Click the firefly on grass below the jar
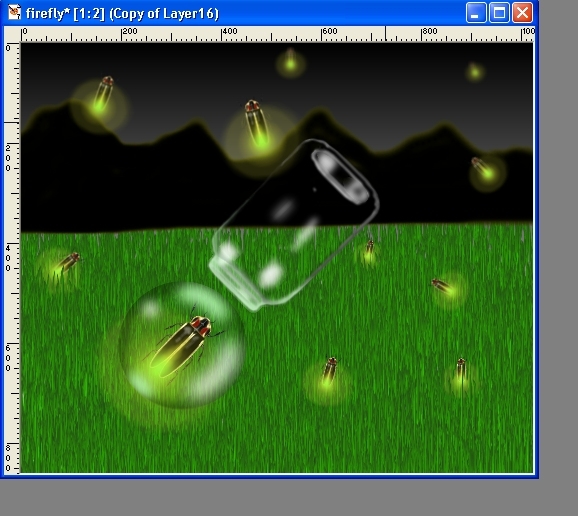The image size is (578, 516). click(x=329, y=371)
